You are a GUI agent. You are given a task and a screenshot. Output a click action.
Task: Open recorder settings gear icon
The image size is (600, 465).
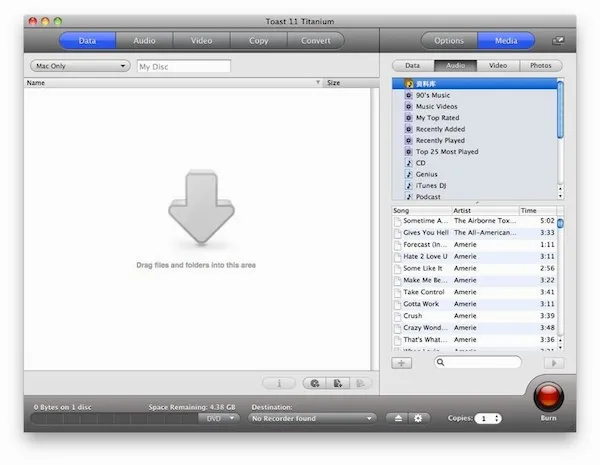pos(418,418)
